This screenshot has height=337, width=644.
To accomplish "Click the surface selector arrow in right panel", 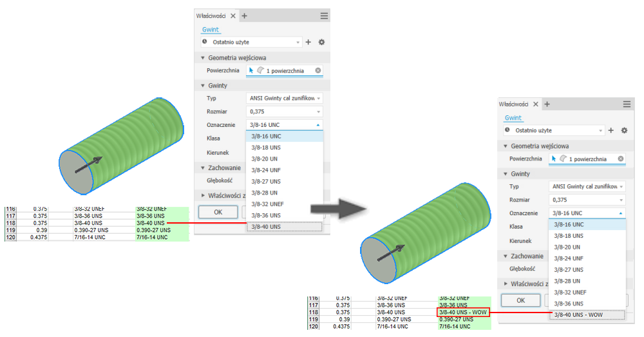I will click(x=554, y=159).
